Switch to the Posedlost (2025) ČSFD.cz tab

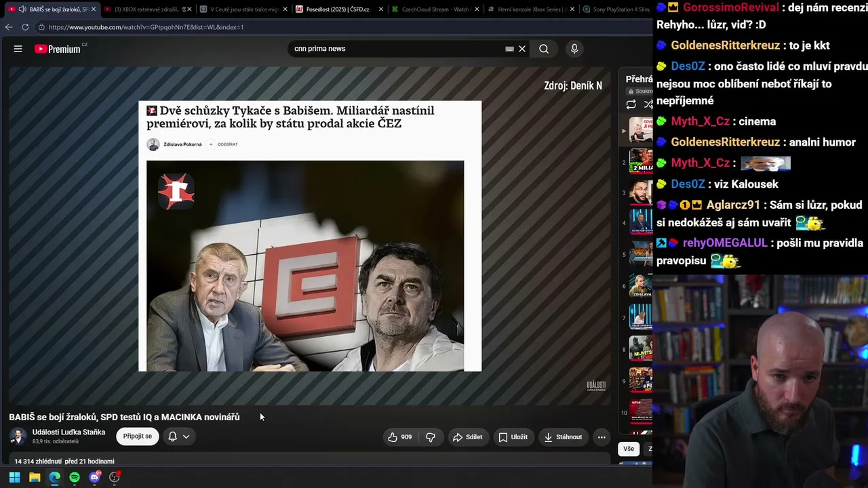click(338, 9)
